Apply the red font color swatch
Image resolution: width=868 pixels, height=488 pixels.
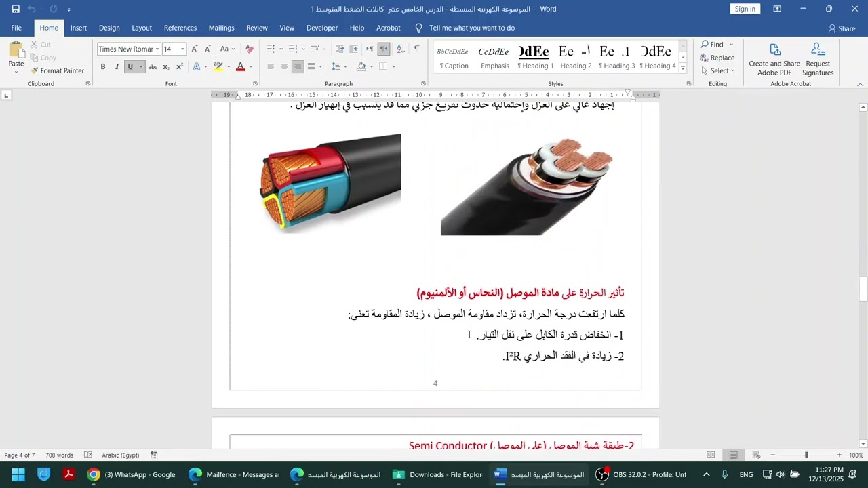[240, 66]
